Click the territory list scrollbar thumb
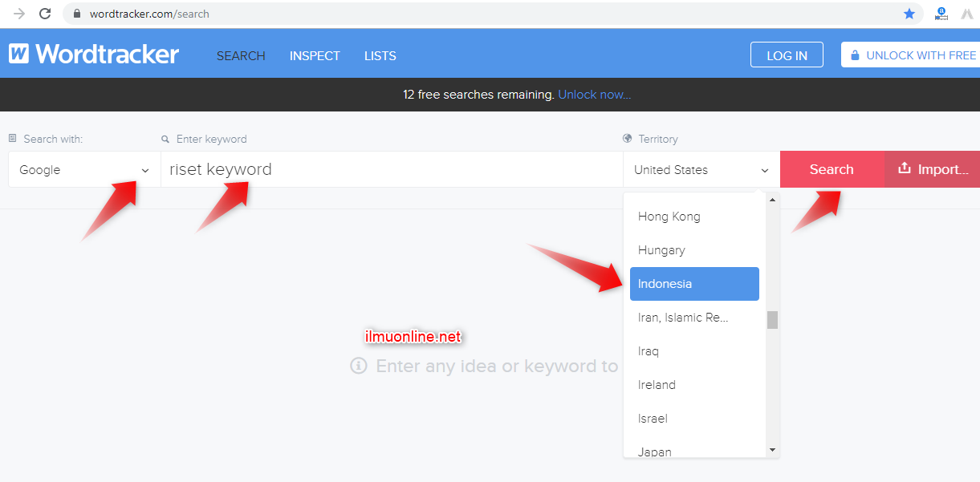This screenshot has height=482, width=980. 772,320
